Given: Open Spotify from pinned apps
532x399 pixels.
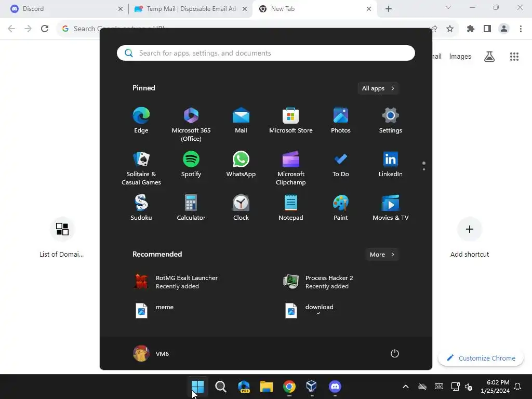Looking at the screenshot, I should [191, 164].
